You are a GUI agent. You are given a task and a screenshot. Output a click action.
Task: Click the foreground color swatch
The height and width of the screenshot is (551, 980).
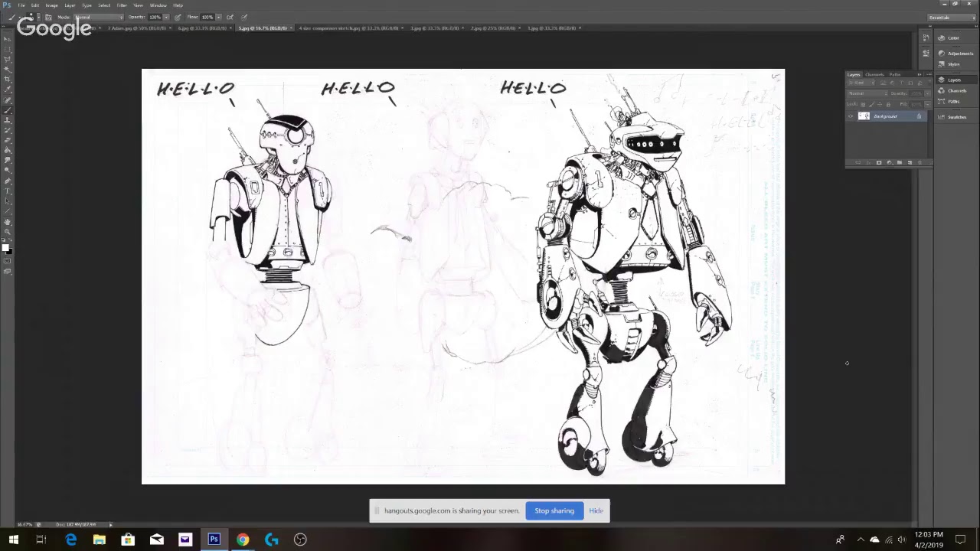5,246
